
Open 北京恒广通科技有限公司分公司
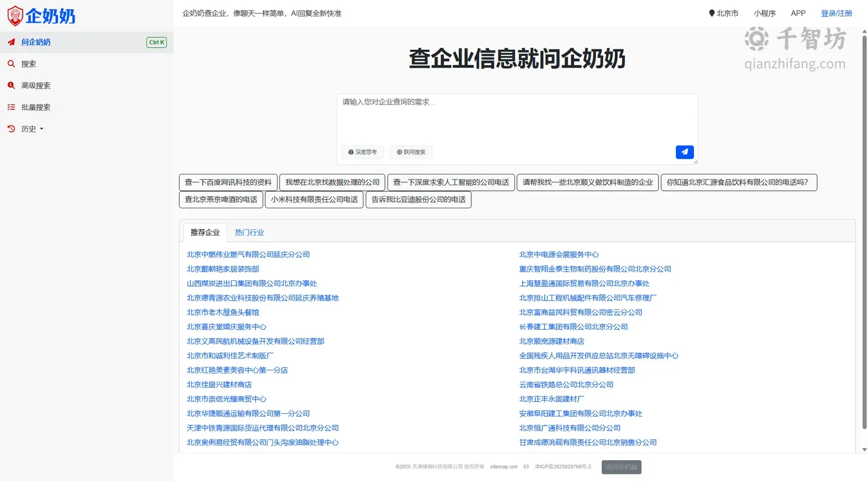pyautogui.click(x=570, y=428)
